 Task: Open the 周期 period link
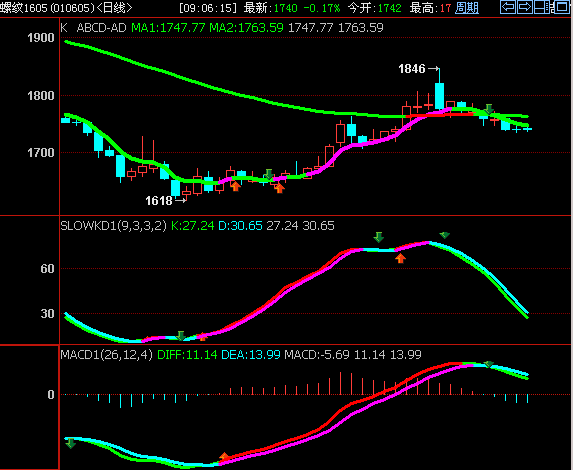point(467,8)
